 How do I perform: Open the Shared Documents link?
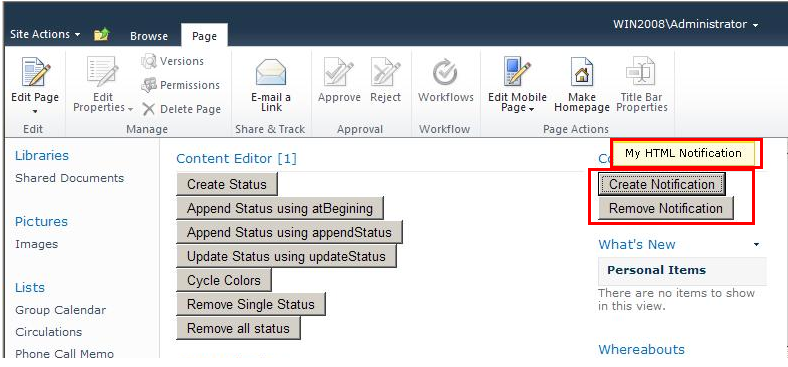pyautogui.click(x=69, y=178)
